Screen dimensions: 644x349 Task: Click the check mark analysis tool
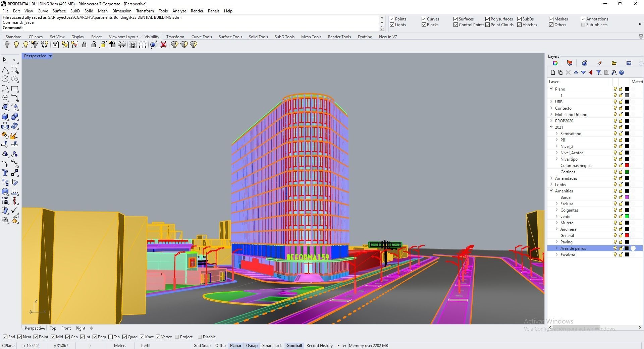click(x=14, y=211)
